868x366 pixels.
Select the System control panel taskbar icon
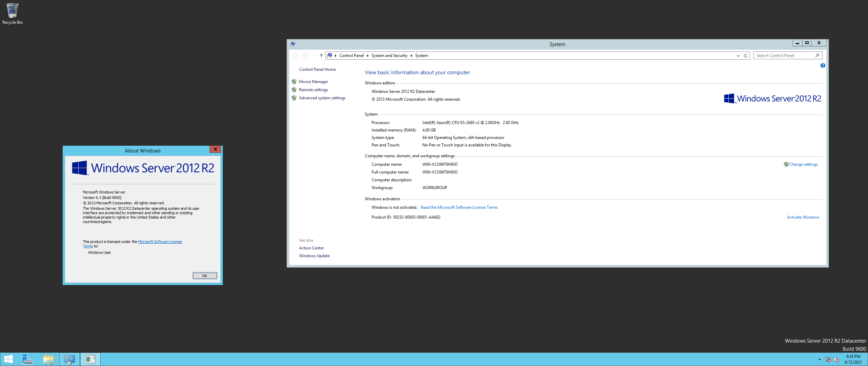pyautogui.click(x=70, y=359)
